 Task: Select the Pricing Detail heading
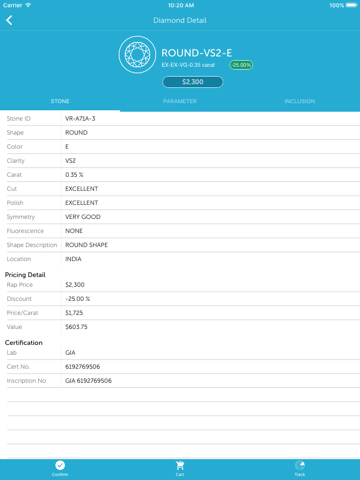(25, 275)
